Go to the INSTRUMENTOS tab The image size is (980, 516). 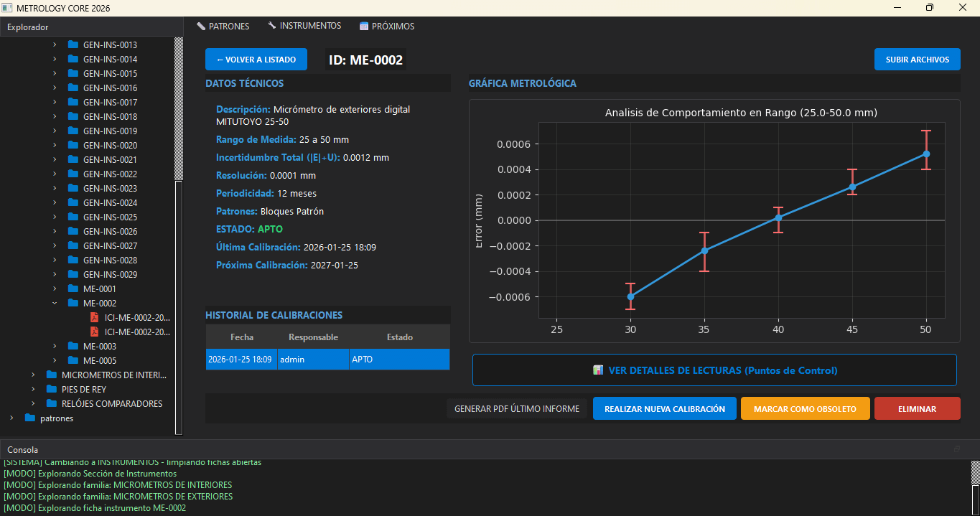pyautogui.click(x=304, y=26)
